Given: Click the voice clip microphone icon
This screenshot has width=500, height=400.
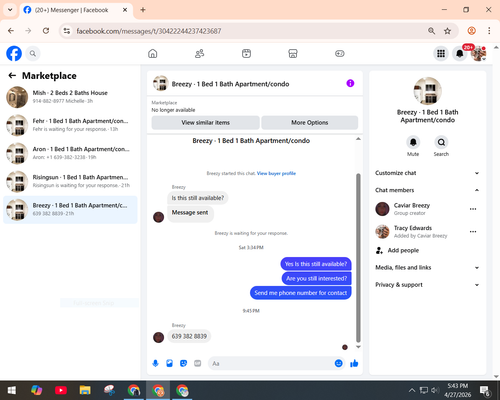Looking at the screenshot, I should coord(155,363).
